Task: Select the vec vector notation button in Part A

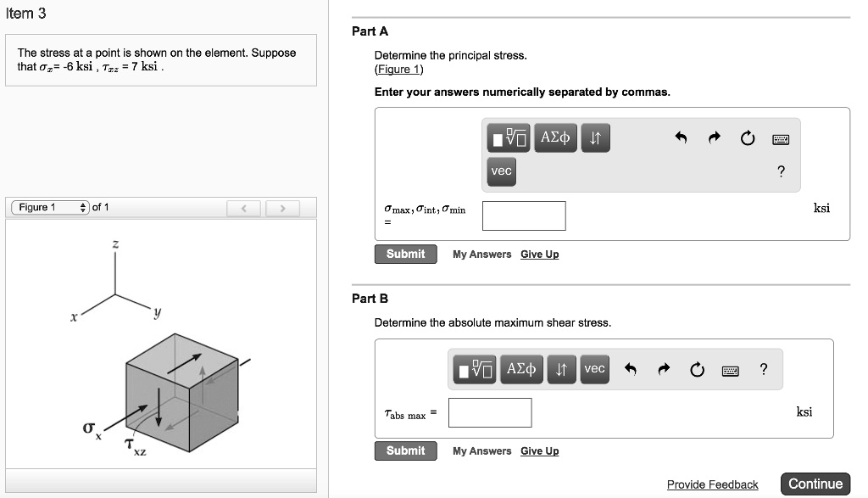Action: click(501, 171)
